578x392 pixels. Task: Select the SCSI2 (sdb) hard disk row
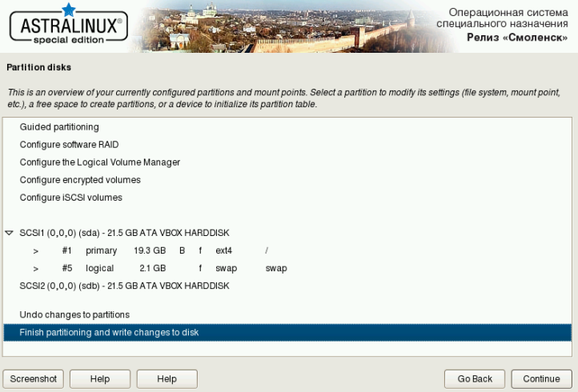[287, 286]
